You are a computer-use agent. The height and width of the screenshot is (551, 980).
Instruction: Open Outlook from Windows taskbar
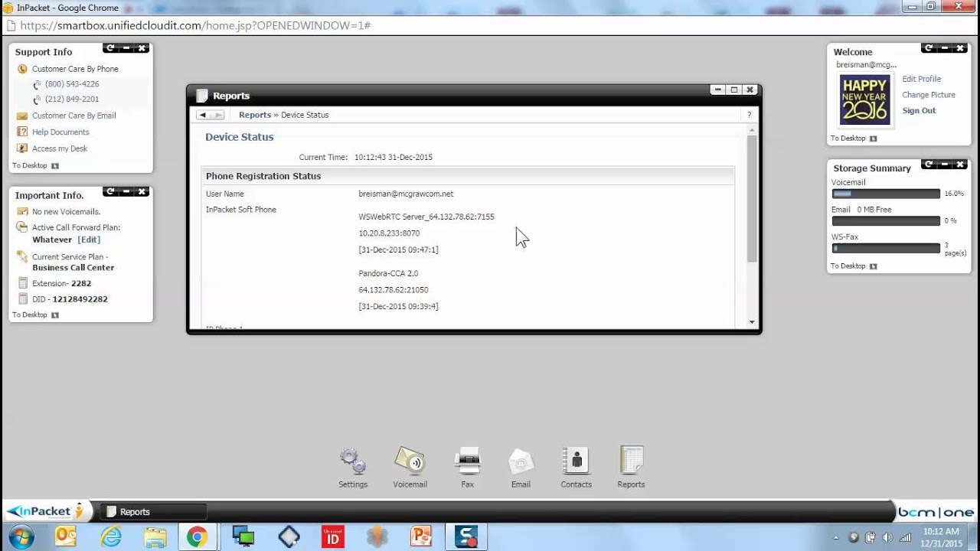(66, 536)
